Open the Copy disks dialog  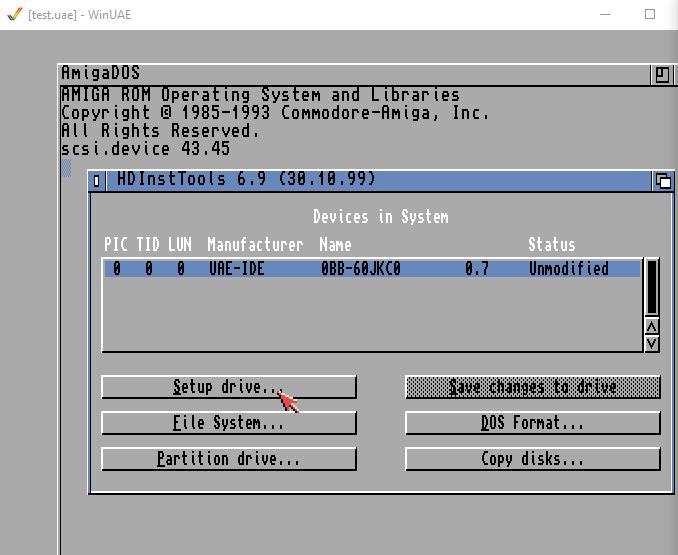pyautogui.click(x=533, y=459)
